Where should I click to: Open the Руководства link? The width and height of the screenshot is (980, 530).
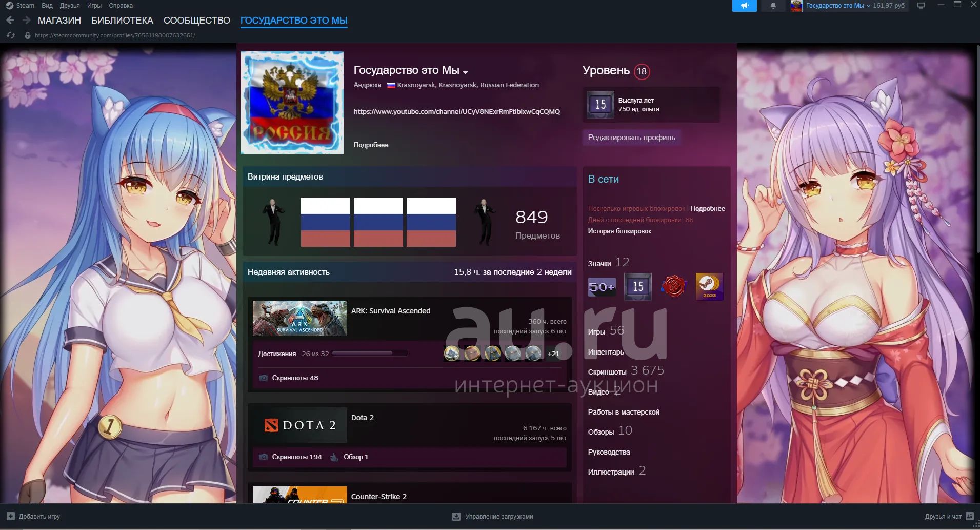pos(609,452)
